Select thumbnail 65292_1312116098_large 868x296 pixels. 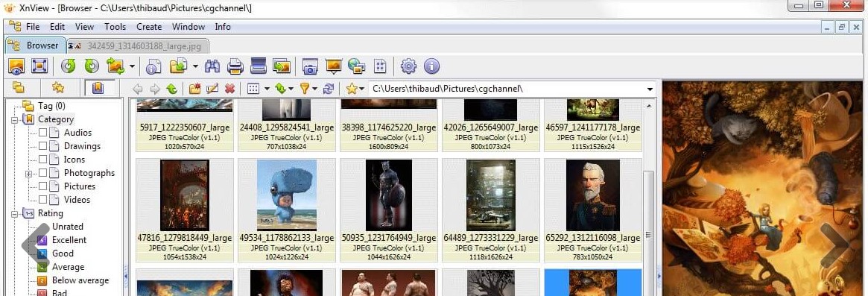pos(593,210)
